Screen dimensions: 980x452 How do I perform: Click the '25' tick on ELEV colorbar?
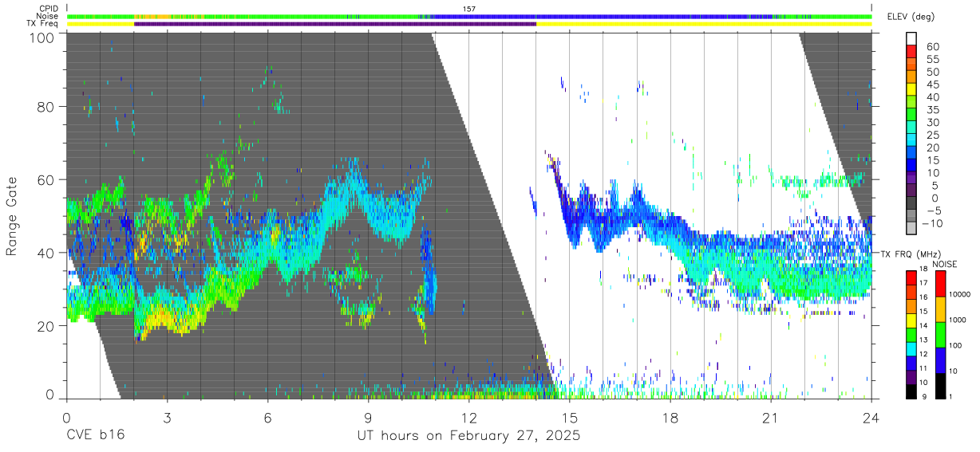[x=932, y=136]
